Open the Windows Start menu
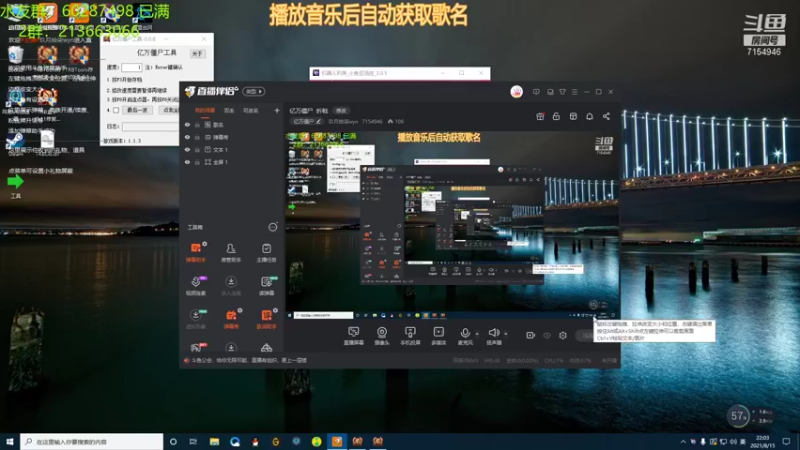The image size is (800, 450). point(10,441)
